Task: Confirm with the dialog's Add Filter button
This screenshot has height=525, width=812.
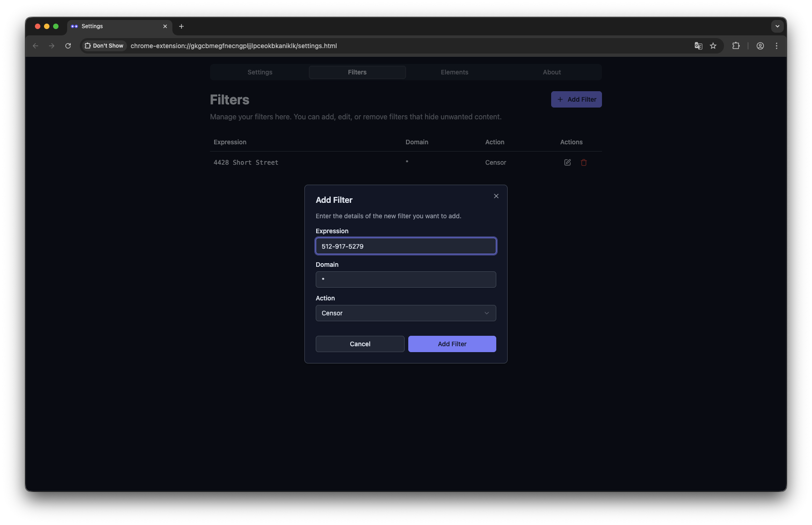Action: pyautogui.click(x=452, y=344)
